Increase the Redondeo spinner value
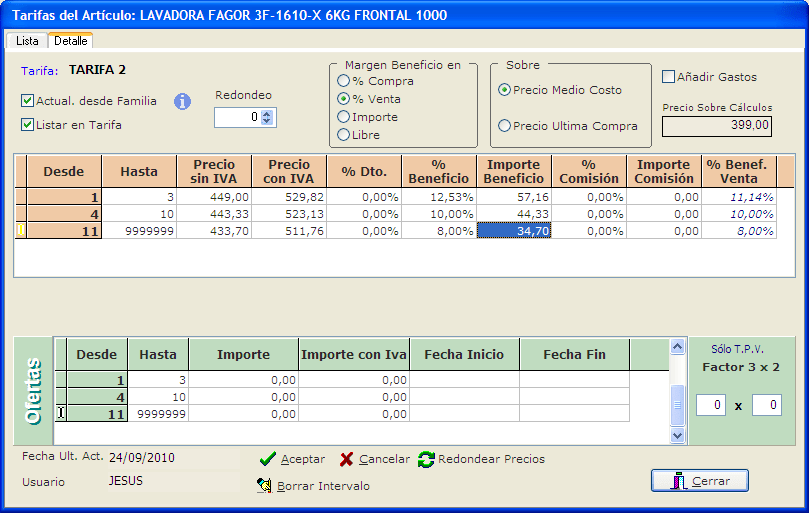This screenshot has width=809, height=513. point(267,113)
